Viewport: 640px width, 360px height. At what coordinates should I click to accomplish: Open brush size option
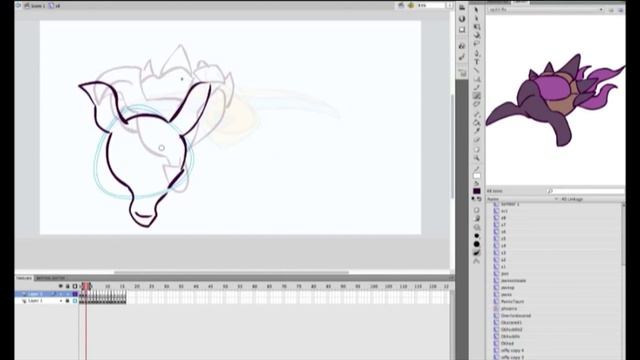coord(477,236)
